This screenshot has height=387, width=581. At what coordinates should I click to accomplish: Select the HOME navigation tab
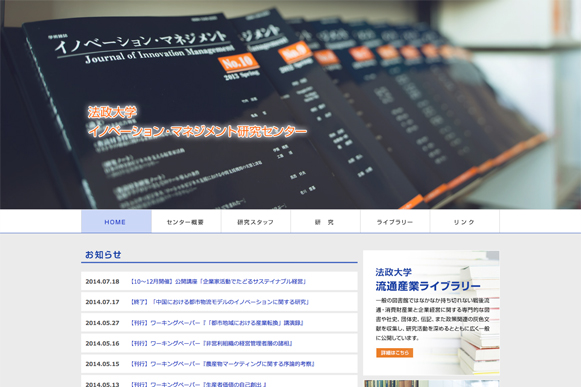[x=116, y=222]
